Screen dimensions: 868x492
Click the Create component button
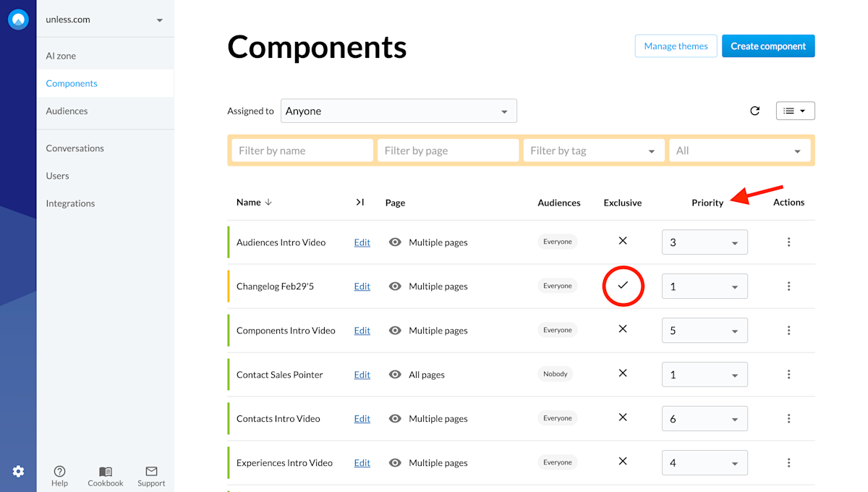tap(768, 46)
